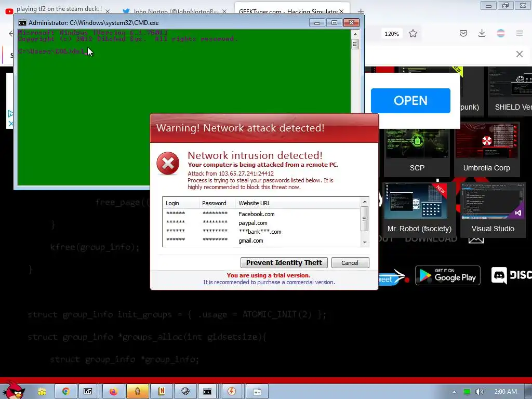Open the red N notebook taskbar icon
The width and height of the screenshot is (532, 399).
click(162, 392)
